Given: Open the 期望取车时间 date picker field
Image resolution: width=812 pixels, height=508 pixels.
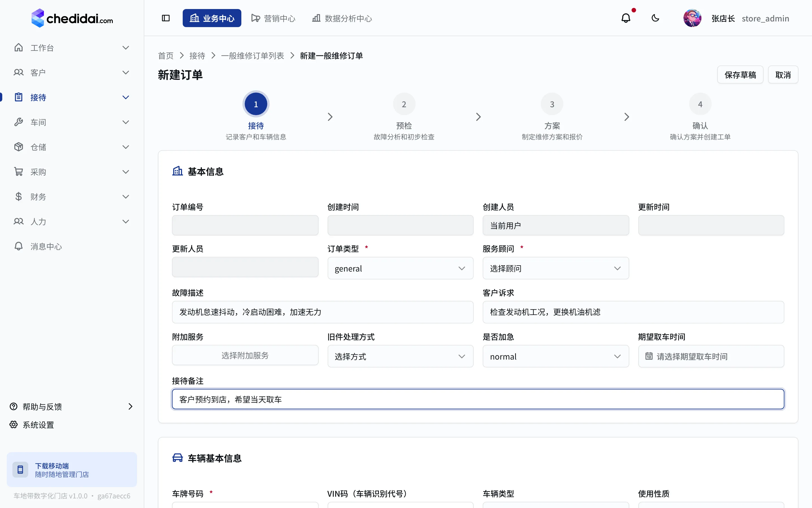Looking at the screenshot, I should (x=711, y=356).
